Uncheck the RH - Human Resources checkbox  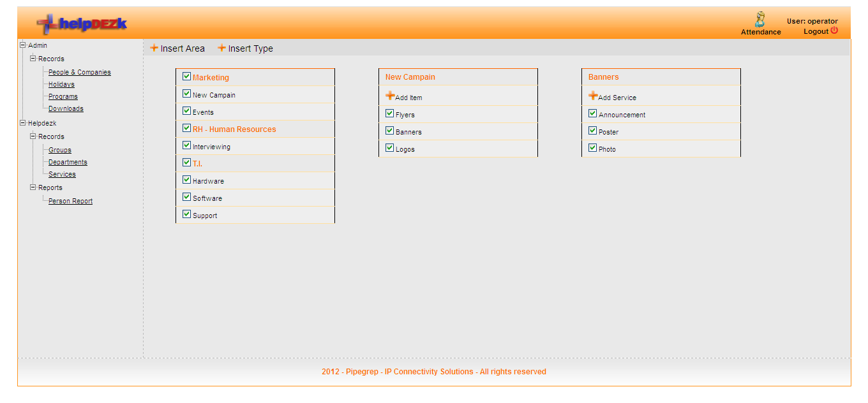coord(186,127)
